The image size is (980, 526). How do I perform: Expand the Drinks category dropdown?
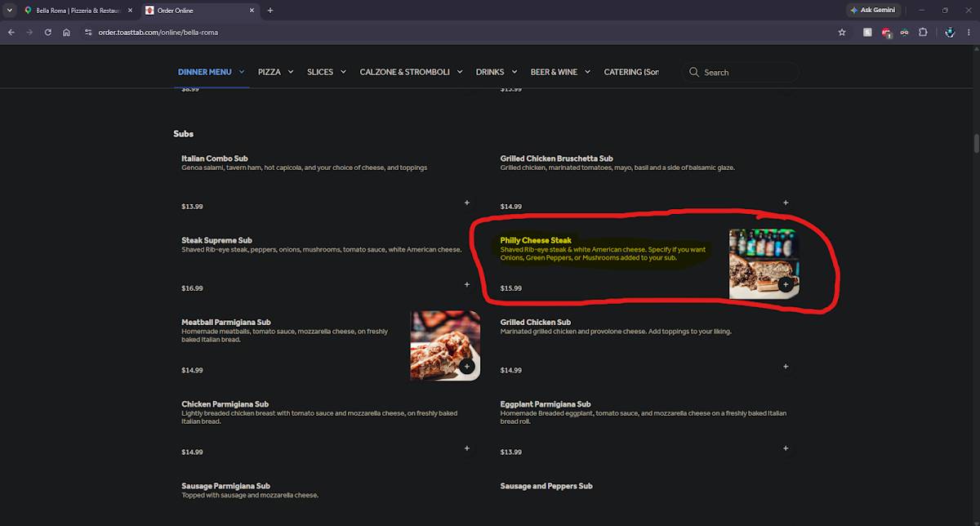coord(514,72)
